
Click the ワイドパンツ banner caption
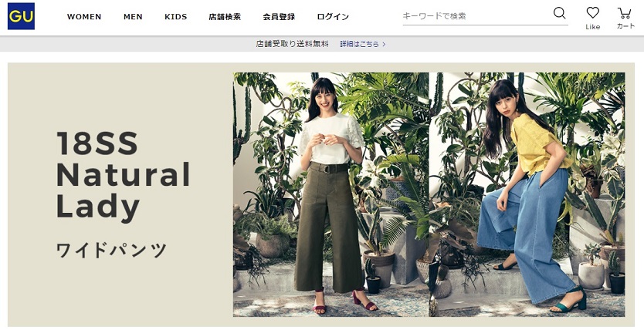pos(111,250)
